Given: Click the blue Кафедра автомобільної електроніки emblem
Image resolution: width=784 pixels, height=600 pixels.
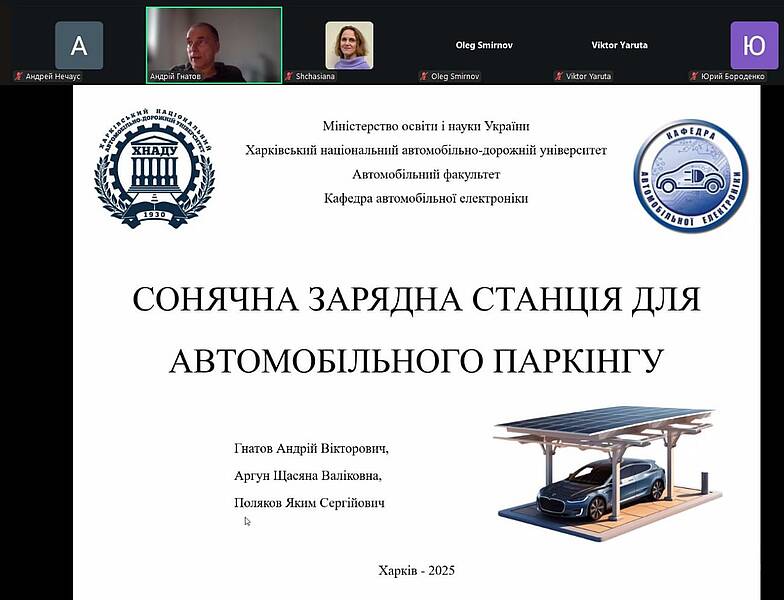Looking at the screenshot, I should pyautogui.click(x=692, y=171).
